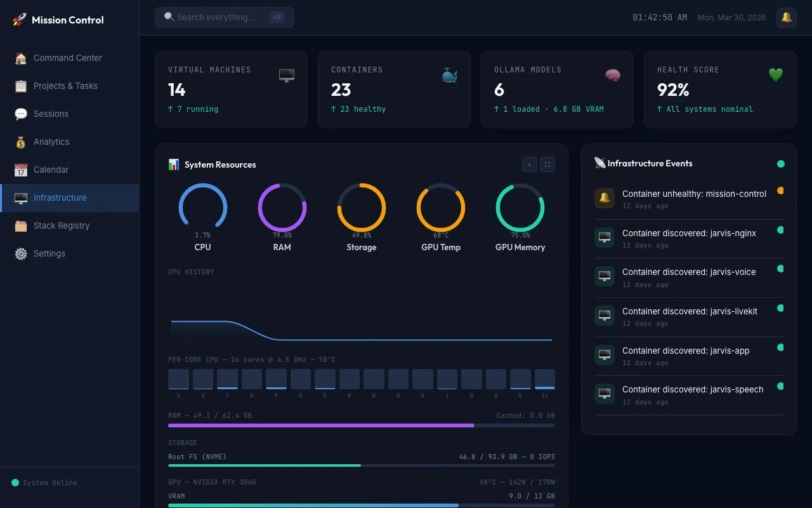Select the Analytics money bag icon

[x=19, y=142]
